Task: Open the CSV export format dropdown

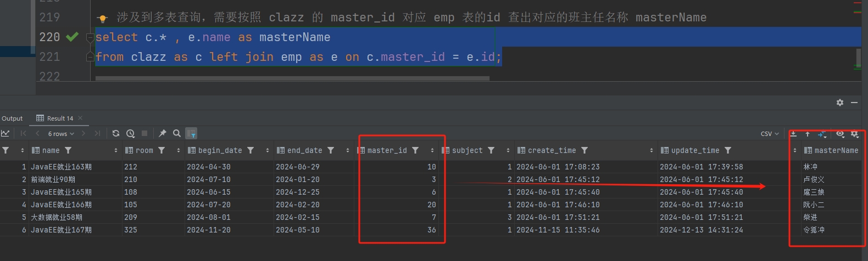Action: click(x=769, y=134)
